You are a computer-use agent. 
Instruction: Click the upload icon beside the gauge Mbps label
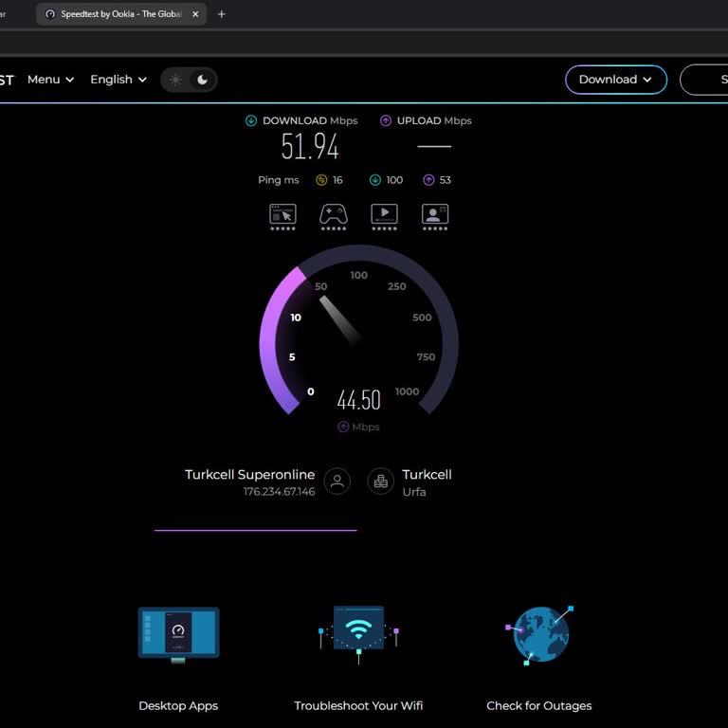click(343, 427)
